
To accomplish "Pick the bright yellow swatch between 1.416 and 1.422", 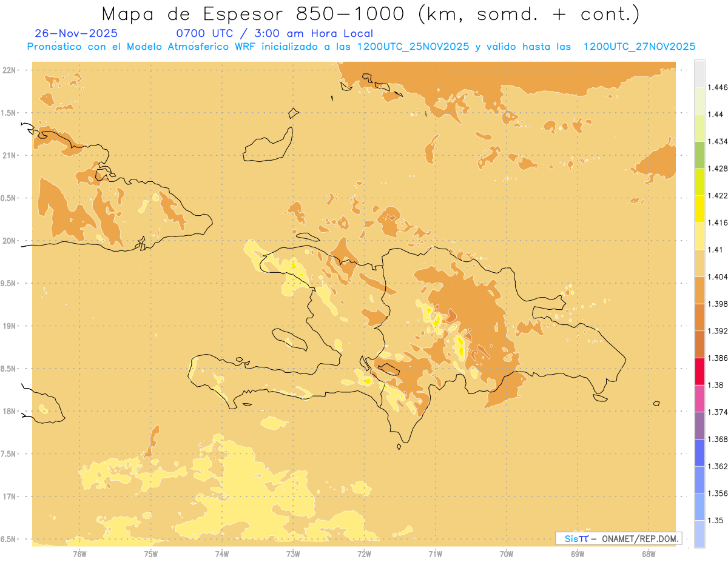I will coord(699,209).
